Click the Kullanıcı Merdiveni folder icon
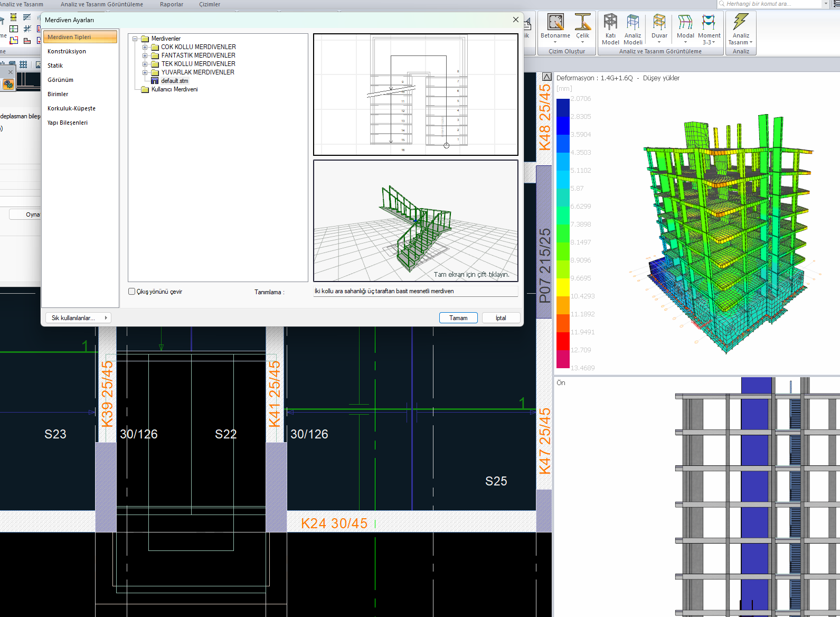 (x=145, y=89)
